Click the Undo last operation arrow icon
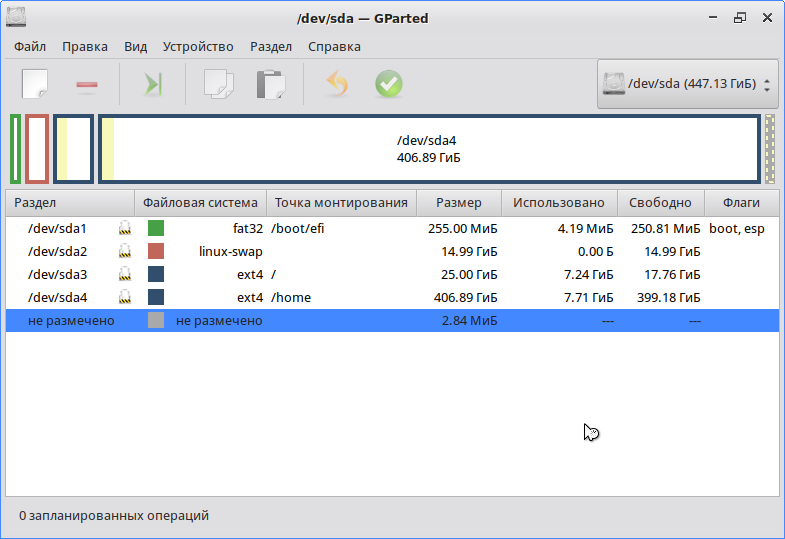 337,83
